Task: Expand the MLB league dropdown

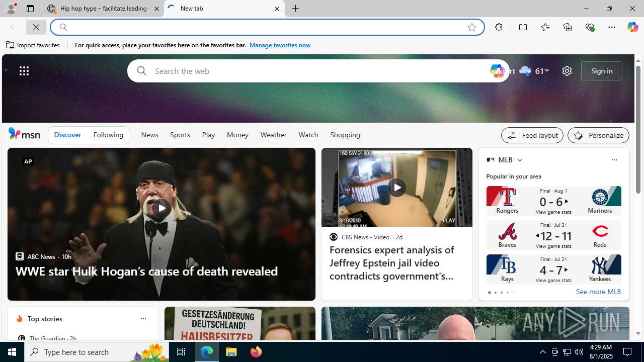Action: [x=519, y=160]
